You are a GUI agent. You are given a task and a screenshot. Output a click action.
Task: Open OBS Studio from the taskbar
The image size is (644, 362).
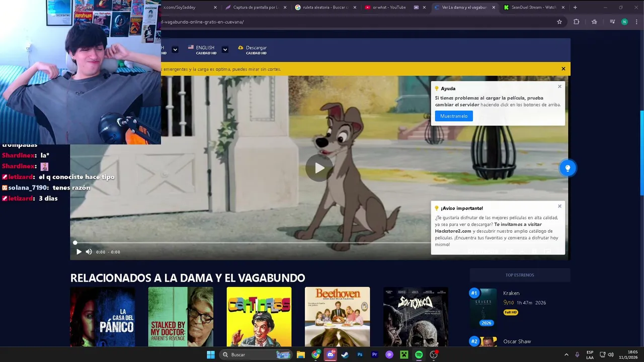(434, 355)
